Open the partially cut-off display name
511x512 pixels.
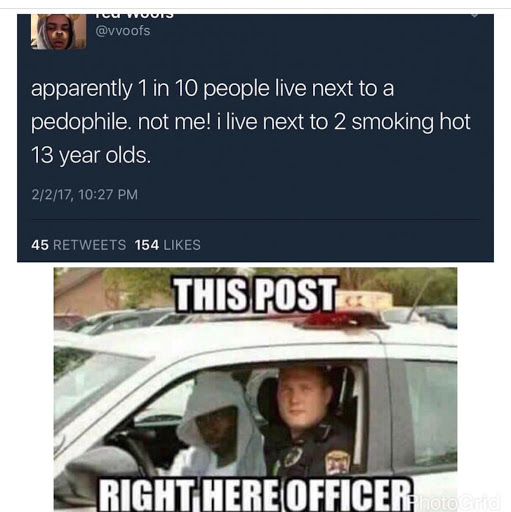click(x=134, y=15)
